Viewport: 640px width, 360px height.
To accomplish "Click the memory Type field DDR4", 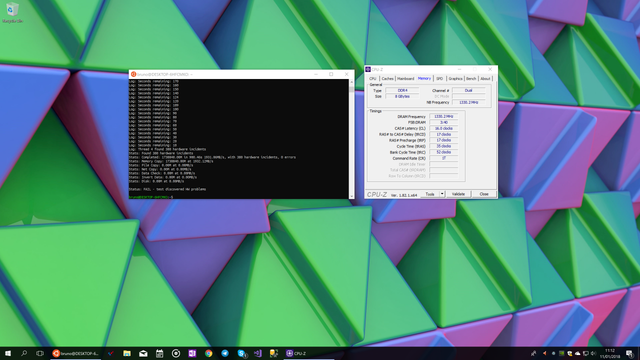I will 402,90.
